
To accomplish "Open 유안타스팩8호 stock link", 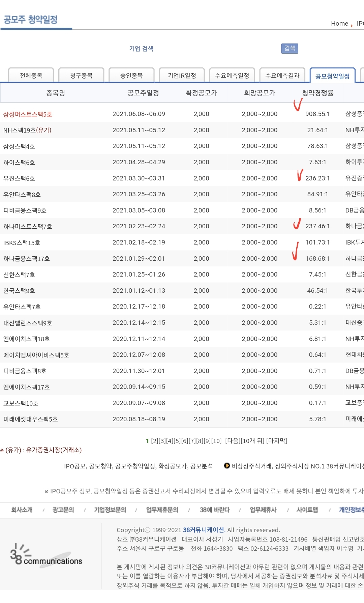I will click(22, 194).
